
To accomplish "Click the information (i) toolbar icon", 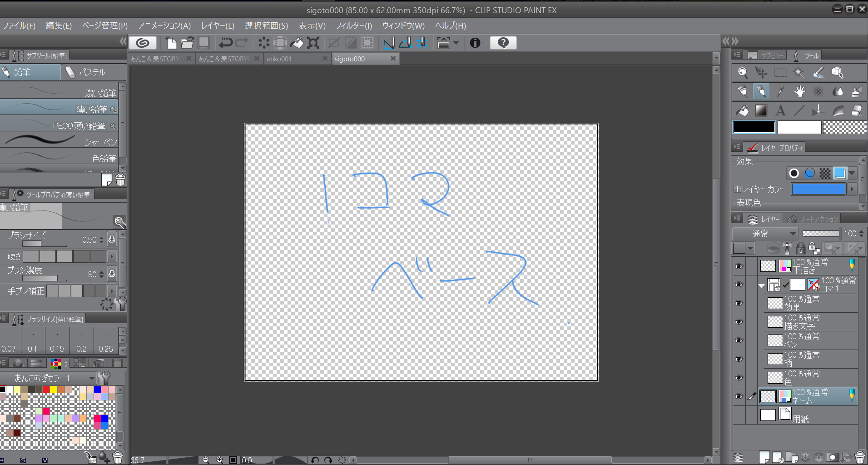I will pyautogui.click(x=475, y=43).
